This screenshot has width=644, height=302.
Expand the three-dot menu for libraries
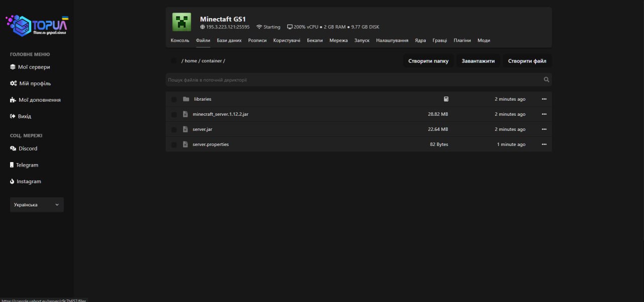tap(544, 99)
